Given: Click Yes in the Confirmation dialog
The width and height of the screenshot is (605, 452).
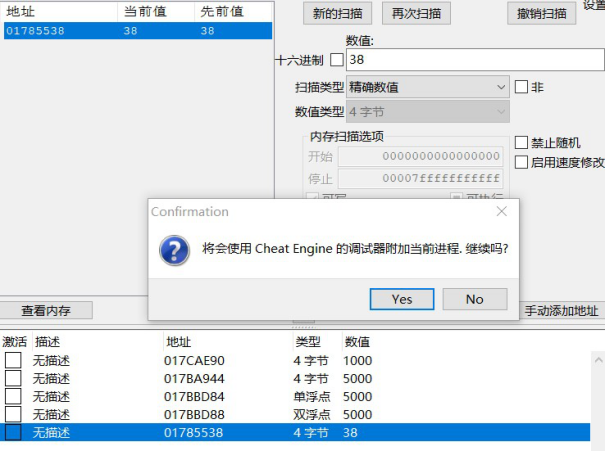Looking at the screenshot, I should point(402,299).
